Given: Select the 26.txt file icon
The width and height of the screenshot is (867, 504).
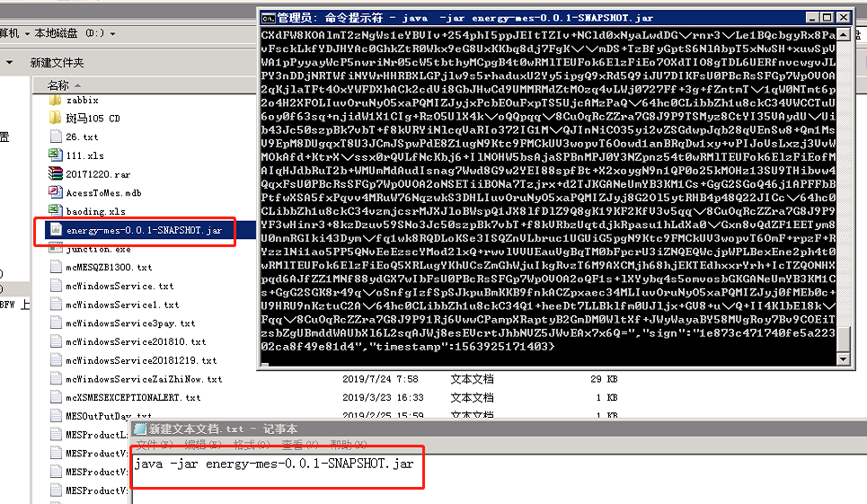Looking at the screenshot, I should tap(56, 137).
